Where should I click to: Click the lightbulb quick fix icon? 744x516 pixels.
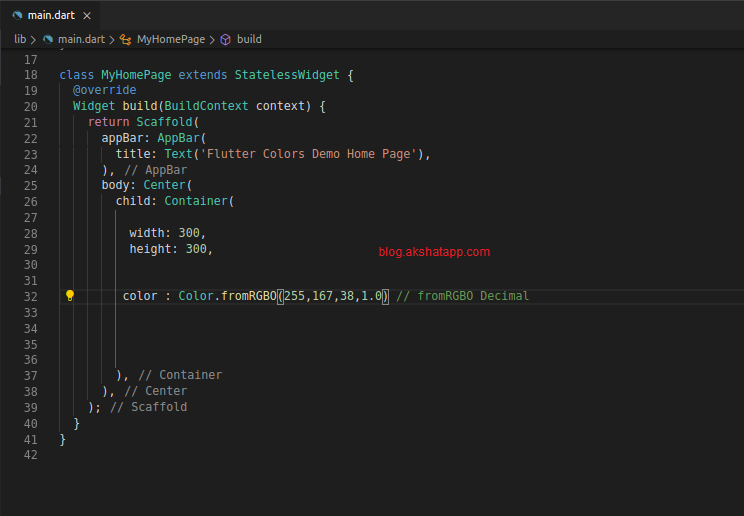click(70, 296)
